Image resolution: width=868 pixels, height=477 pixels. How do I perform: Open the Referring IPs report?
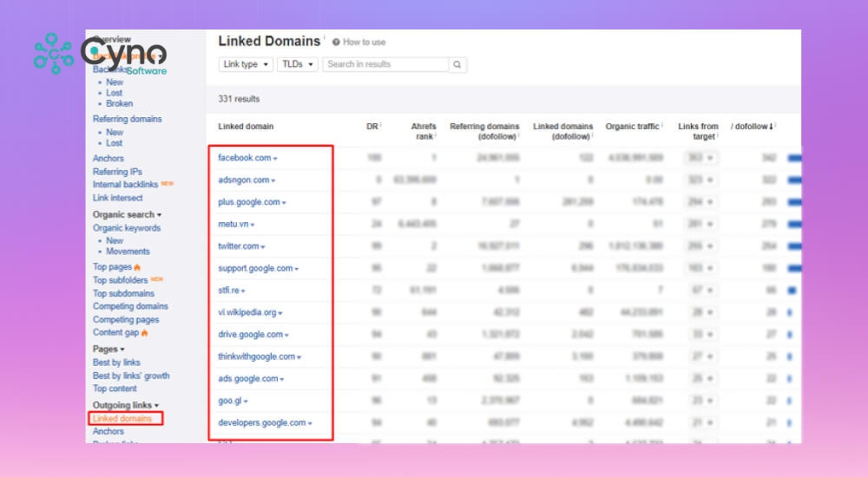[x=117, y=172]
